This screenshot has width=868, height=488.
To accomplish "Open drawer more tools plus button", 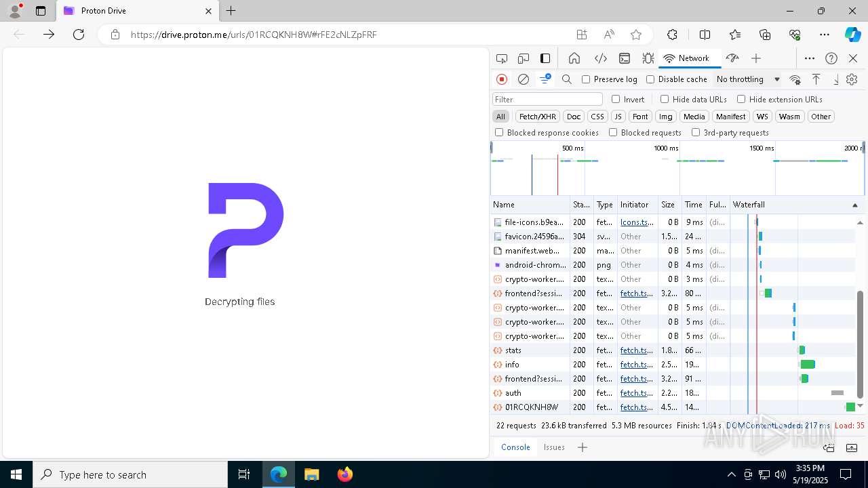I will (x=582, y=447).
